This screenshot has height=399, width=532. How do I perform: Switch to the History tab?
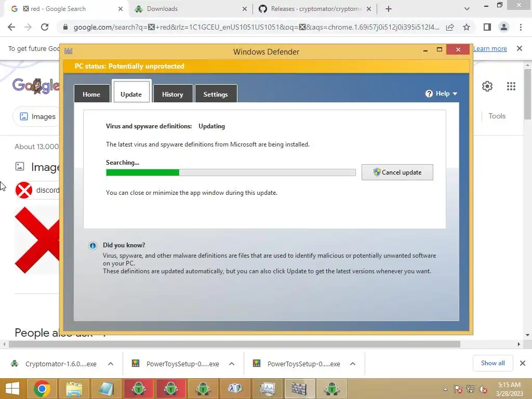pos(172,94)
